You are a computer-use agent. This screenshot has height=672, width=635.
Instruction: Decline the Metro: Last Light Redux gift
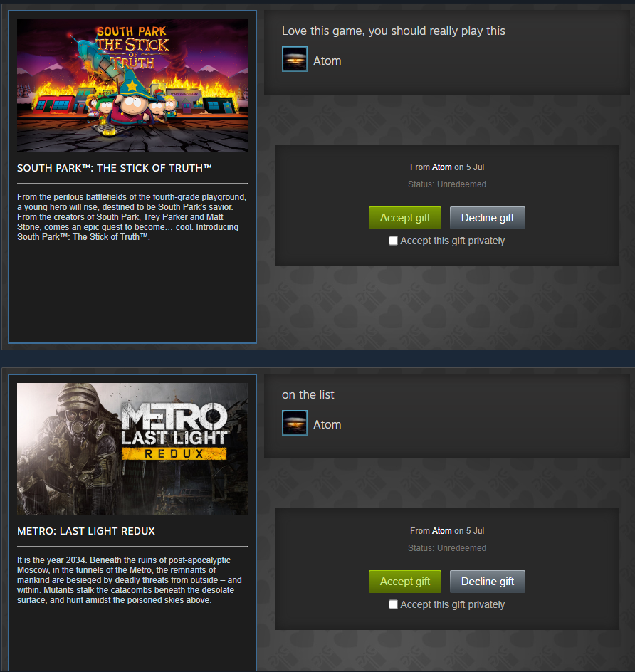[x=487, y=582]
